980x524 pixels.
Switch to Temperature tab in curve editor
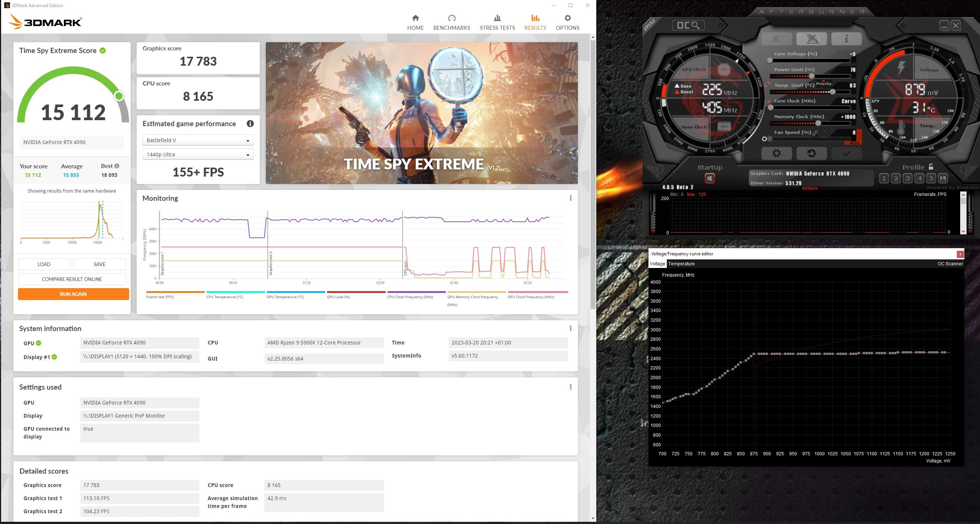click(681, 263)
